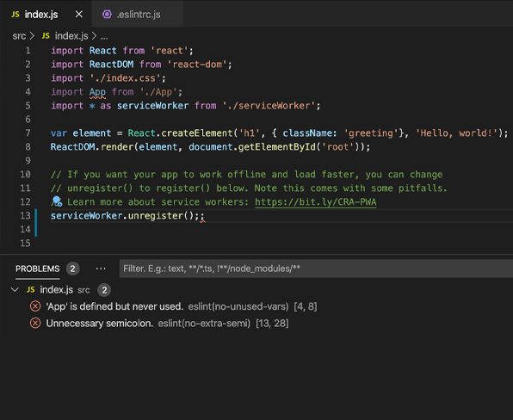This screenshot has height=420, width=513.
Task: Click 'unregister' call on line 13
Action: coord(156,216)
